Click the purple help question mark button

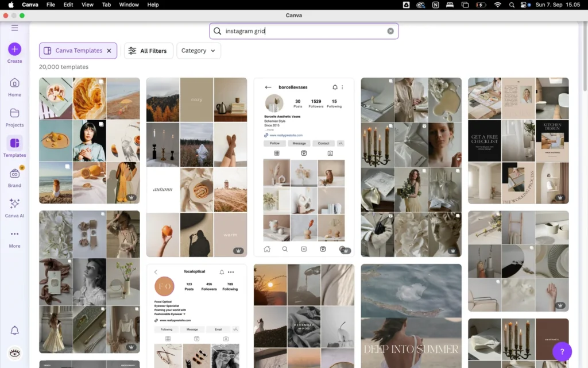[562, 351]
